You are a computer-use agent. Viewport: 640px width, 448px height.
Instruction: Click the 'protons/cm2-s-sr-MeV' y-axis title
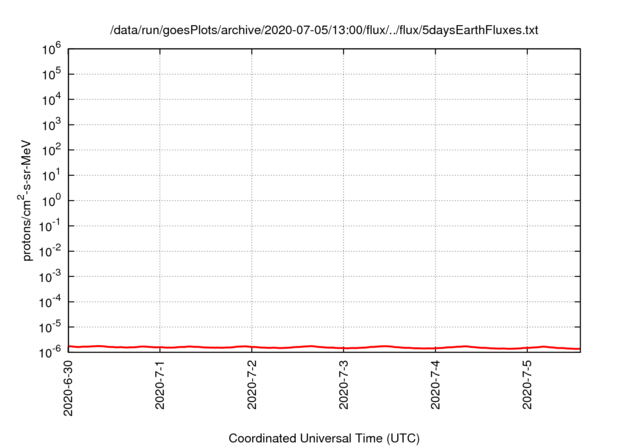[26, 200]
